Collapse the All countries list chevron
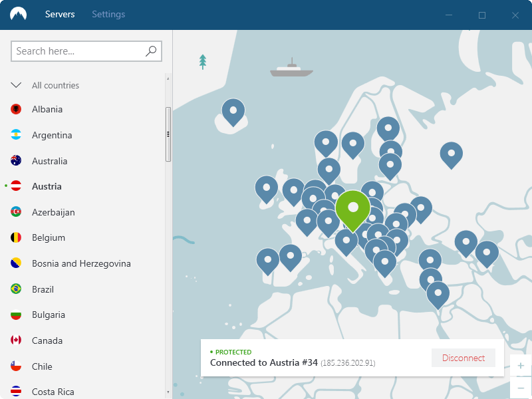This screenshot has height=399, width=532. pyautogui.click(x=16, y=85)
